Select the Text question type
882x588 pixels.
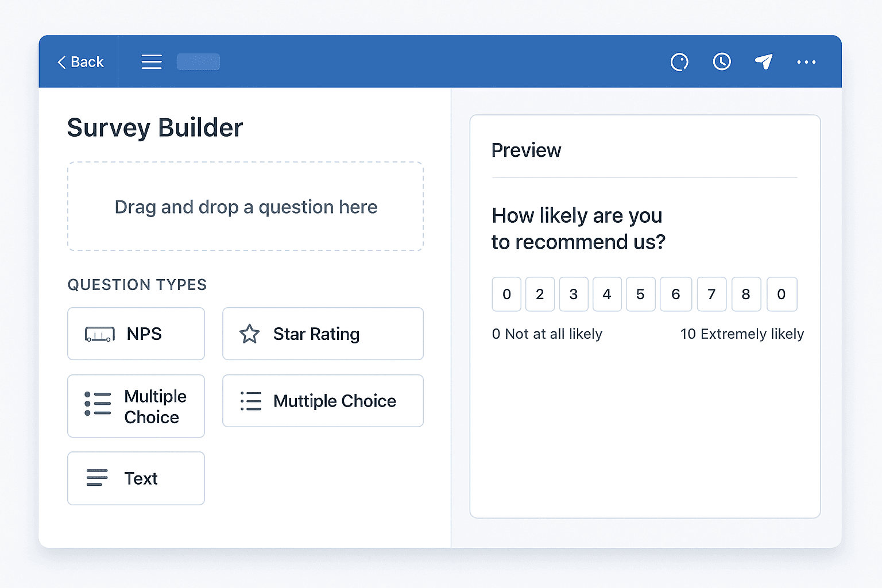[136, 478]
